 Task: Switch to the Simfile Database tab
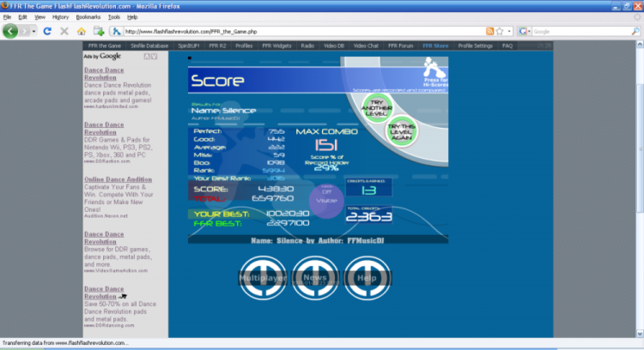tap(148, 45)
